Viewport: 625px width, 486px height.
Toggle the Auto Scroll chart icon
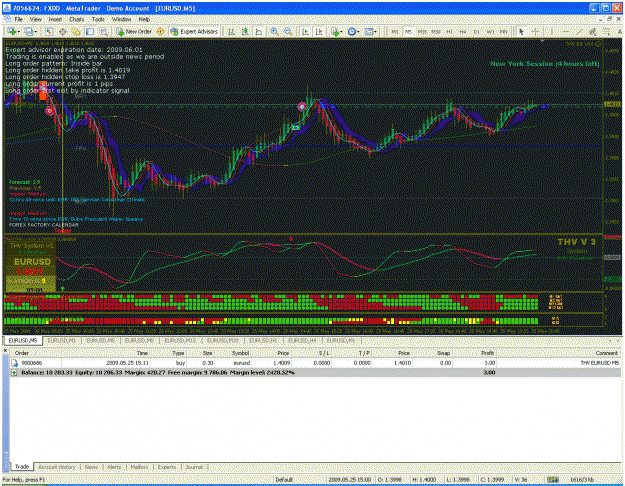[x=305, y=31]
